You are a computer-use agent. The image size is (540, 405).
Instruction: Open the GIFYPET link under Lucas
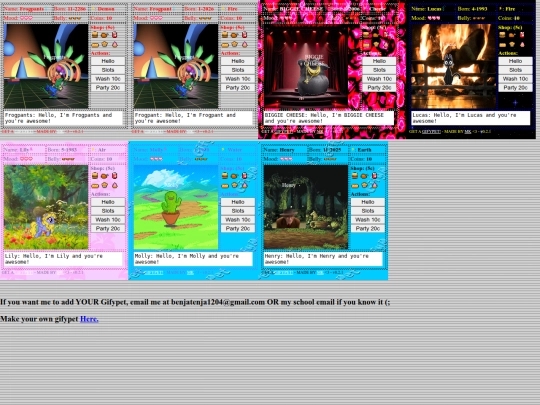(x=431, y=132)
